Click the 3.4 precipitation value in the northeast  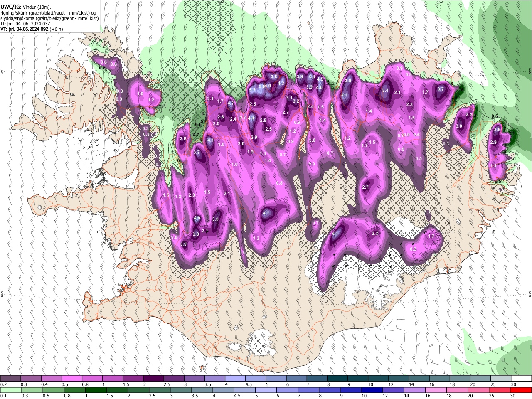pyautogui.click(x=385, y=90)
